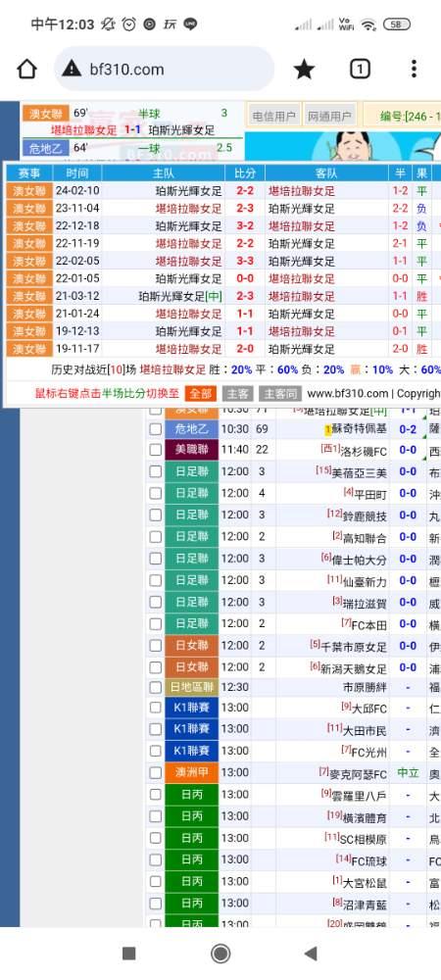Check the box for 蘇奇特佩基 row
Viewport: 441px width, 980px height.
pos(156,429)
